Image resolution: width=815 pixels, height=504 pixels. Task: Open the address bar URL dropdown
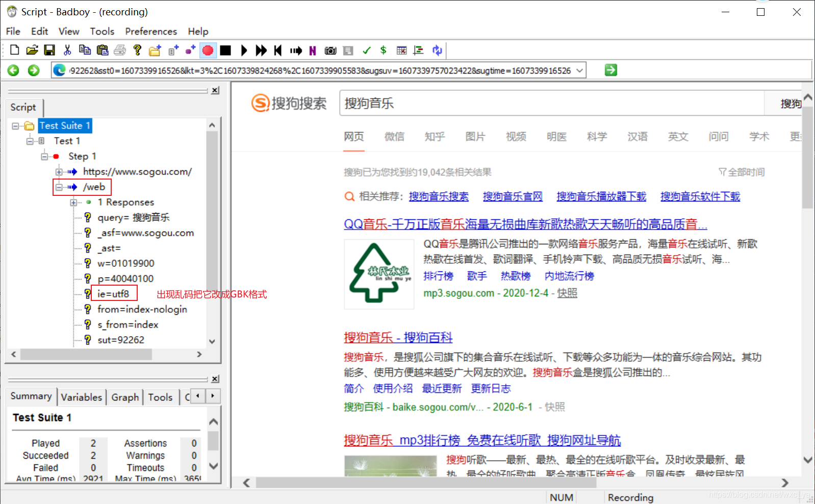580,70
